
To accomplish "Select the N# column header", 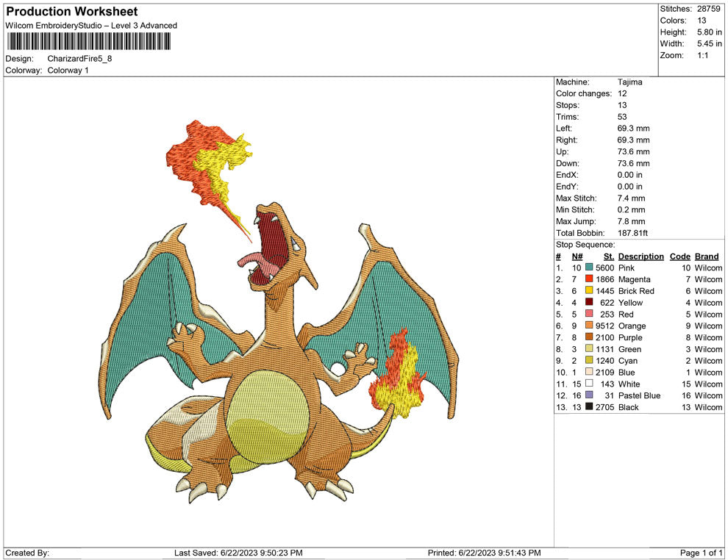I will [x=577, y=256].
